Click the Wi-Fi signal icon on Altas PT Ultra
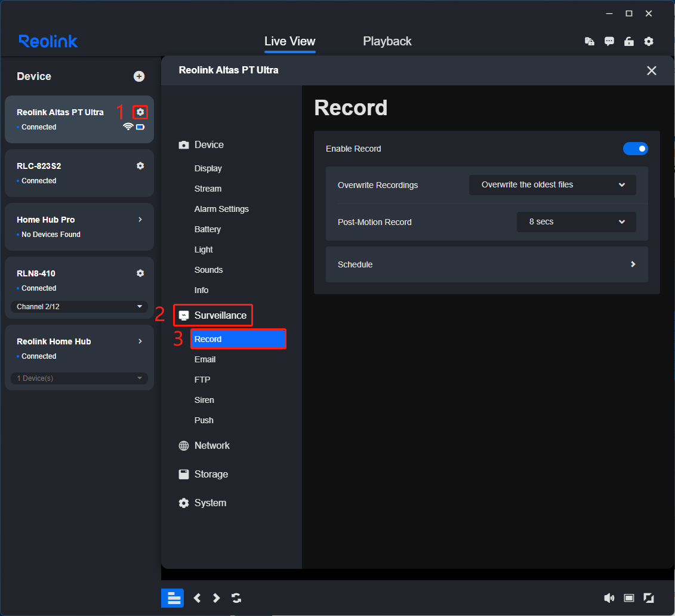Screen dimensions: 675x616 click(128, 127)
